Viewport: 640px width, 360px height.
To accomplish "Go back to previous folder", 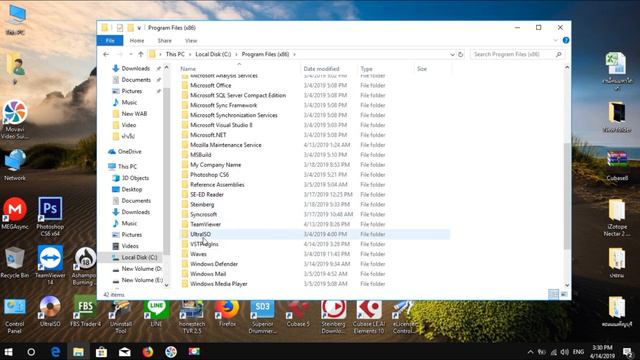I will pos(106,54).
